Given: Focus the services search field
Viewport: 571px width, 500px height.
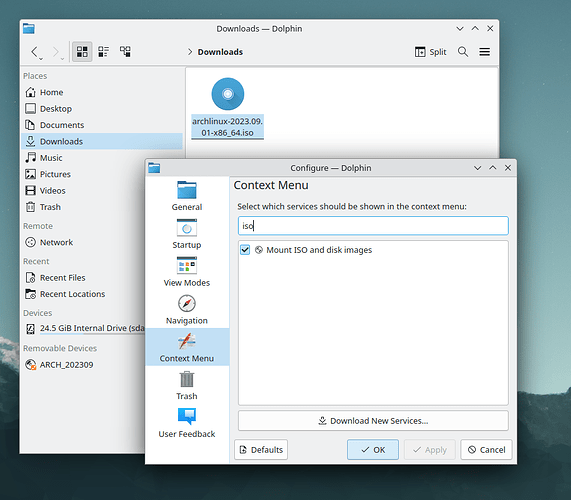Looking at the screenshot, I should 373,226.
